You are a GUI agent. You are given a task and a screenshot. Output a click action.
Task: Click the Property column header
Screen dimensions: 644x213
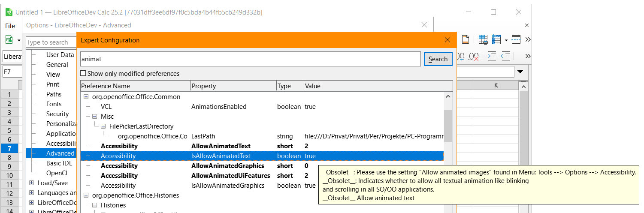pyautogui.click(x=233, y=86)
